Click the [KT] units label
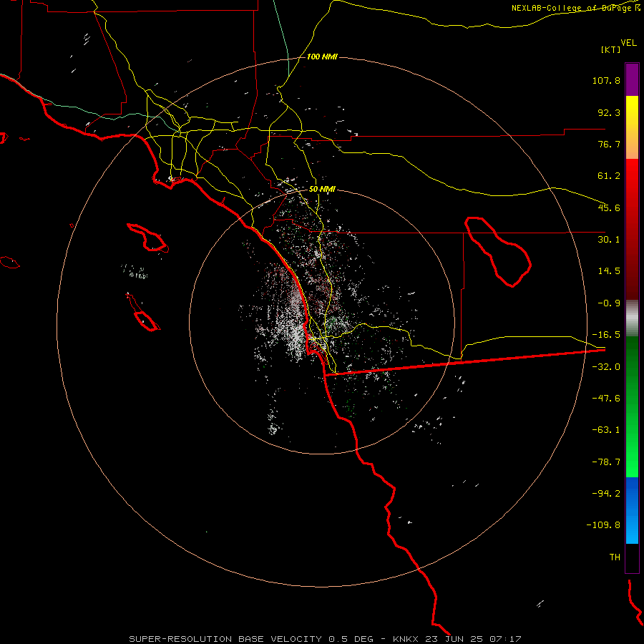This screenshot has height=644, width=644. tap(611, 49)
